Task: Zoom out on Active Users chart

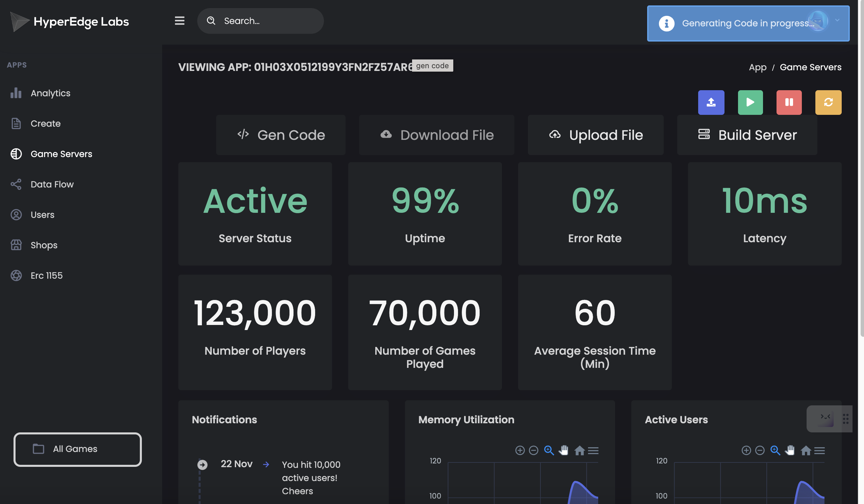Action: click(x=760, y=450)
